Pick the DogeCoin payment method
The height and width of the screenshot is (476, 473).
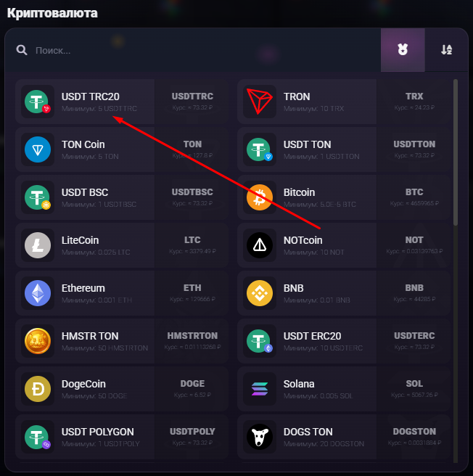(x=122, y=389)
